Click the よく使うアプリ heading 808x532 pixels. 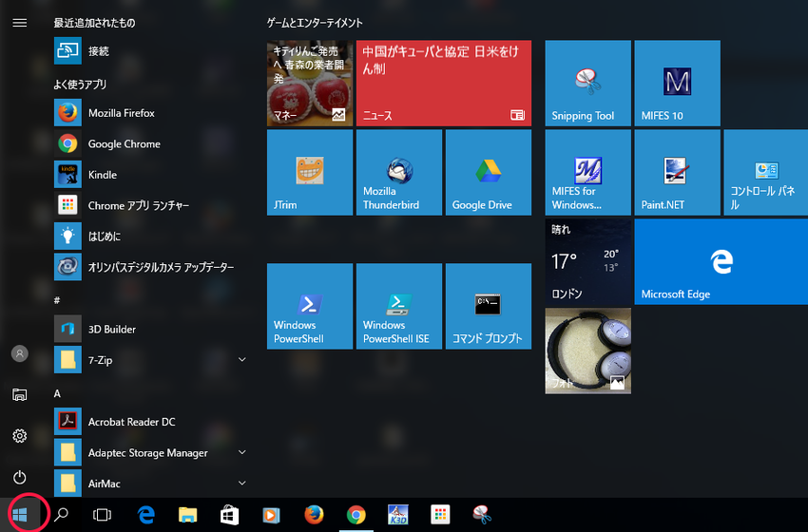point(80,85)
